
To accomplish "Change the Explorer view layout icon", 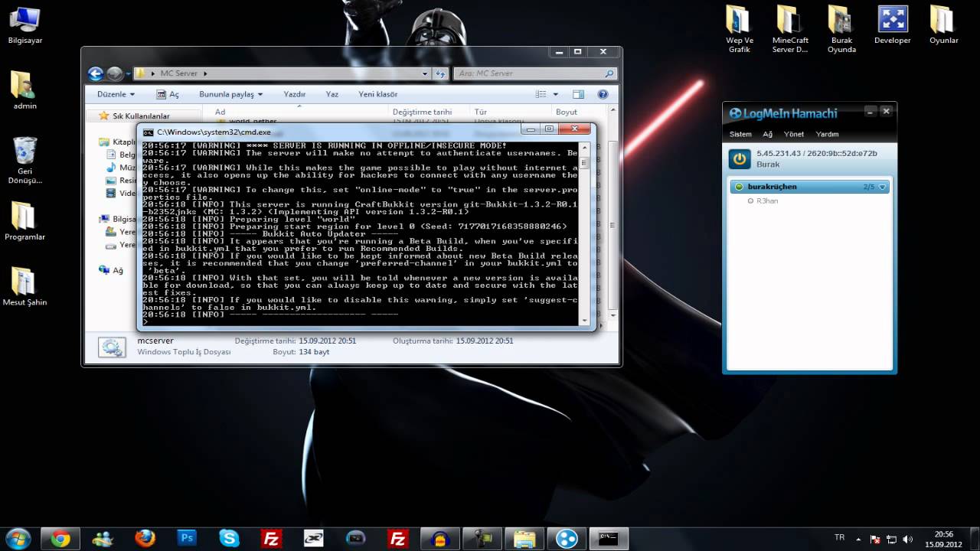I will tap(541, 94).
